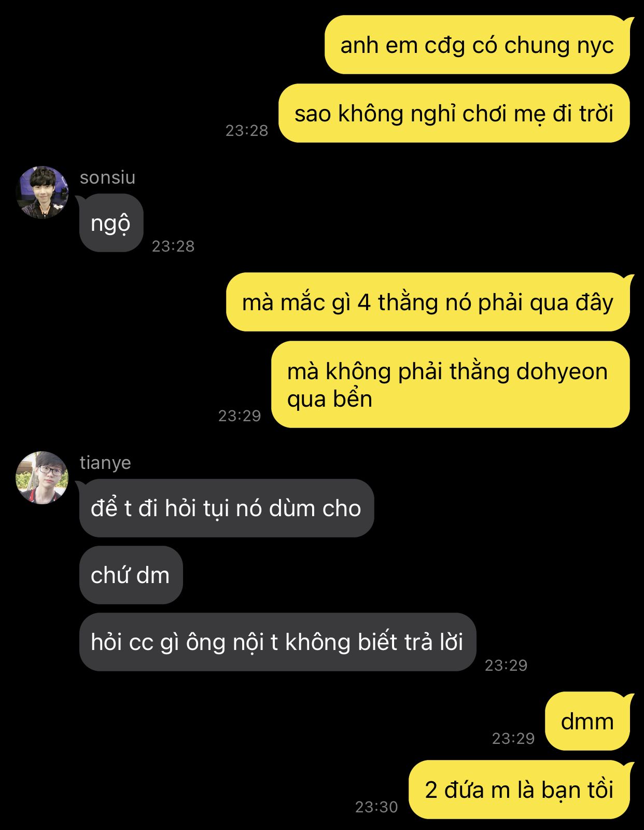This screenshot has height=830, width=644.
Task: Tap 'để t đi hỏi tụi nó dùm cho' bubble
Action: point(227,508)
